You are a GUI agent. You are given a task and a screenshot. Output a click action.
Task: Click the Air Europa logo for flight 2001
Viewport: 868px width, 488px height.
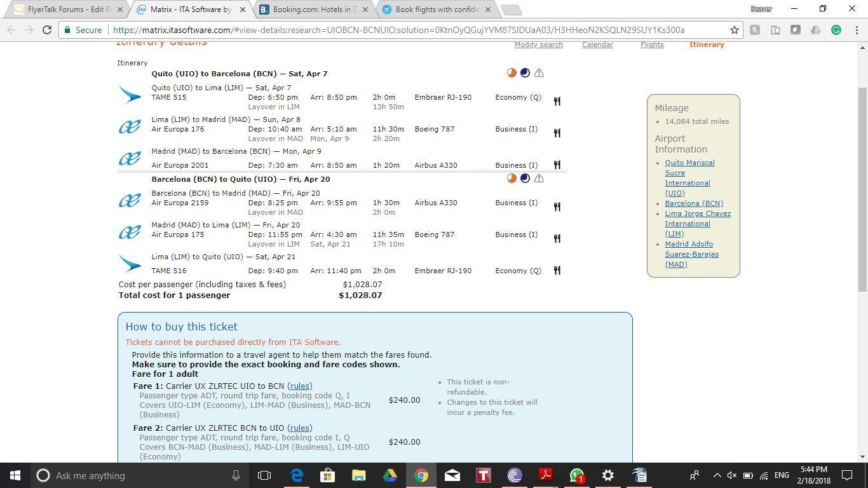tap(130, 158)
